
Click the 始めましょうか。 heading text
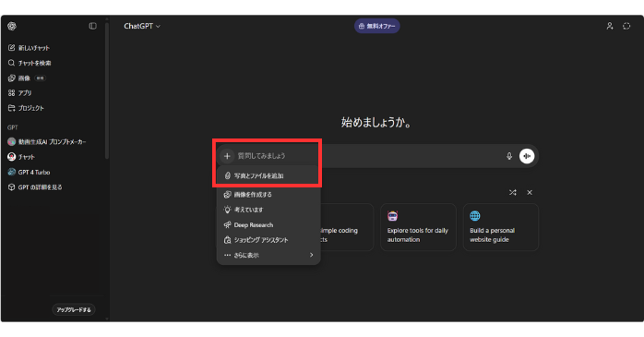coord(376,123)
